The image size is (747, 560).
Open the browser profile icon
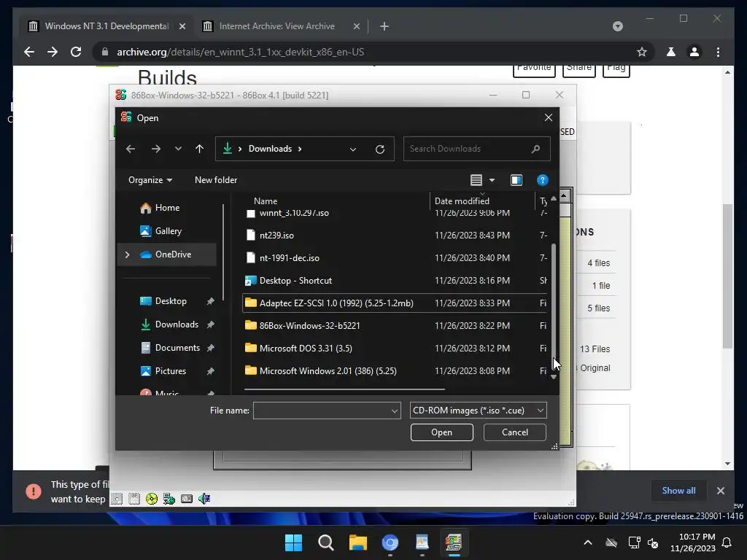tap(694, 52)
